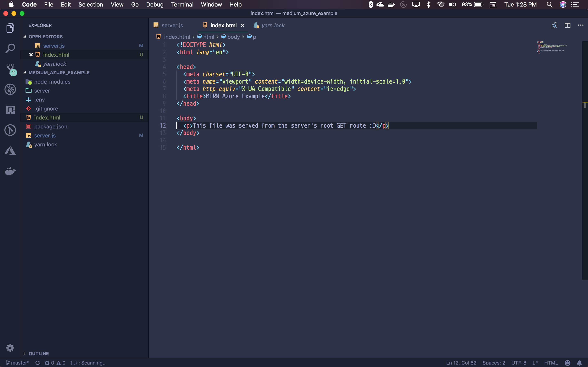
Task: Open editor More Actions ellipsis menu
Action: pos(580,25)
